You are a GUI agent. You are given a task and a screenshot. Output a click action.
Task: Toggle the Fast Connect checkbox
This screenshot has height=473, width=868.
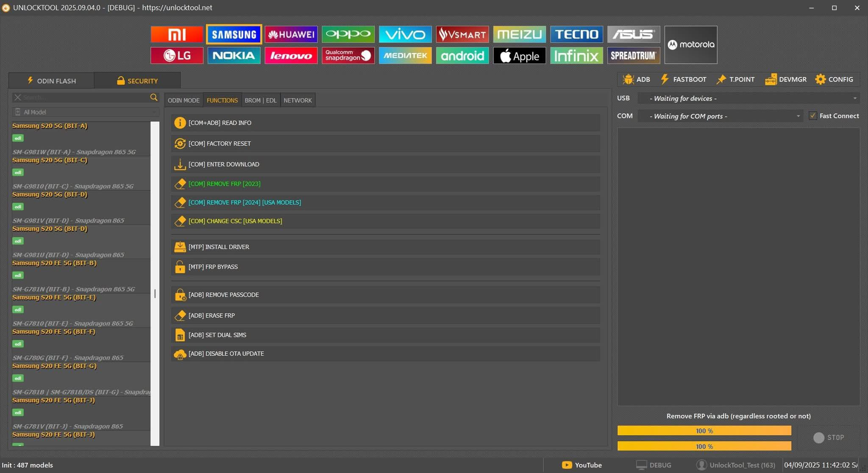pos(812,116)
